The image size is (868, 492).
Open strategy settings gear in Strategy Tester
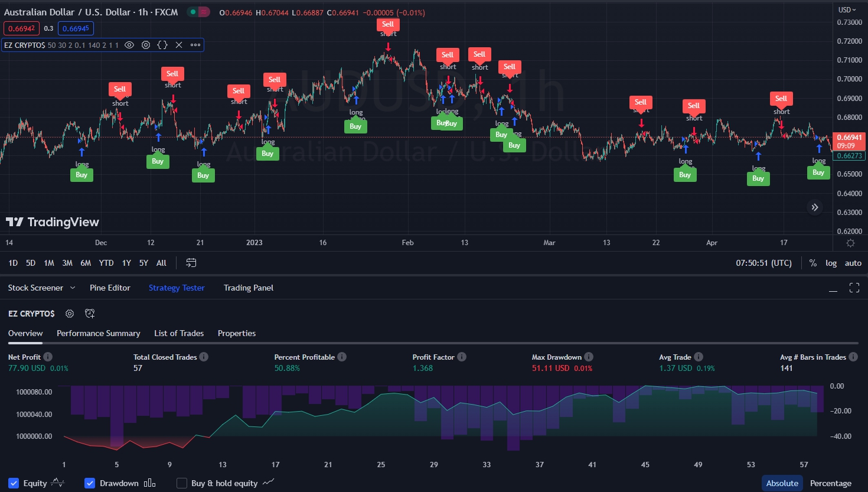coord(70,314)
